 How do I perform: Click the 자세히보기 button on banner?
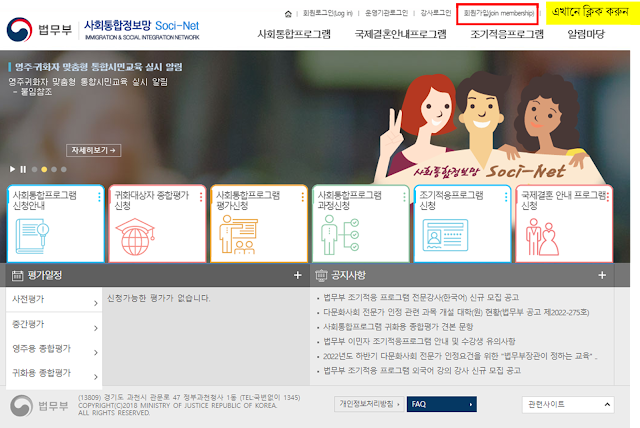95,150
